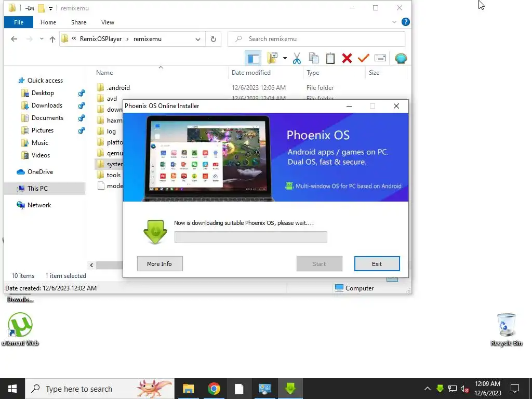The height and width of the screenshot is (399, 532).
Task: Select Documents in navigation pane
Action: [x=47, y=118]
